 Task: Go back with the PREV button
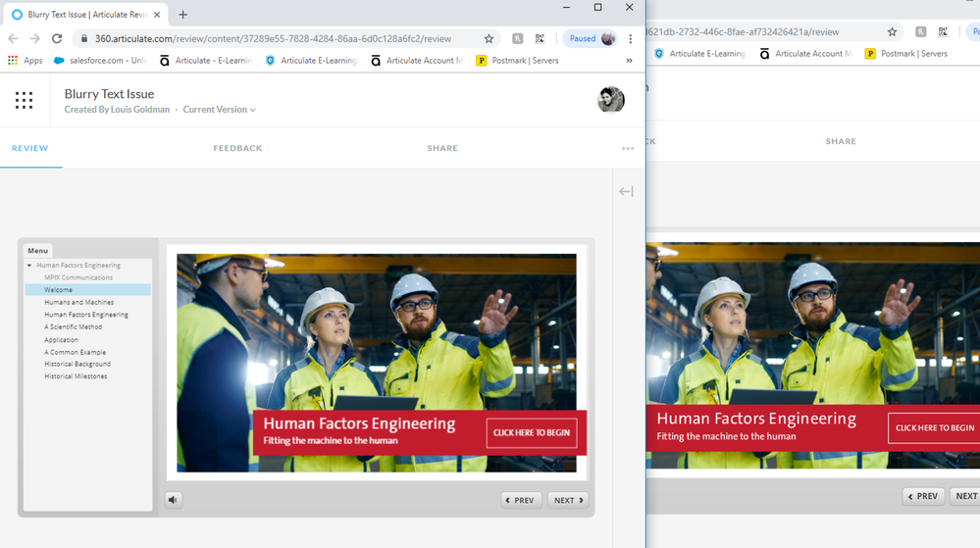pos(521,500)
